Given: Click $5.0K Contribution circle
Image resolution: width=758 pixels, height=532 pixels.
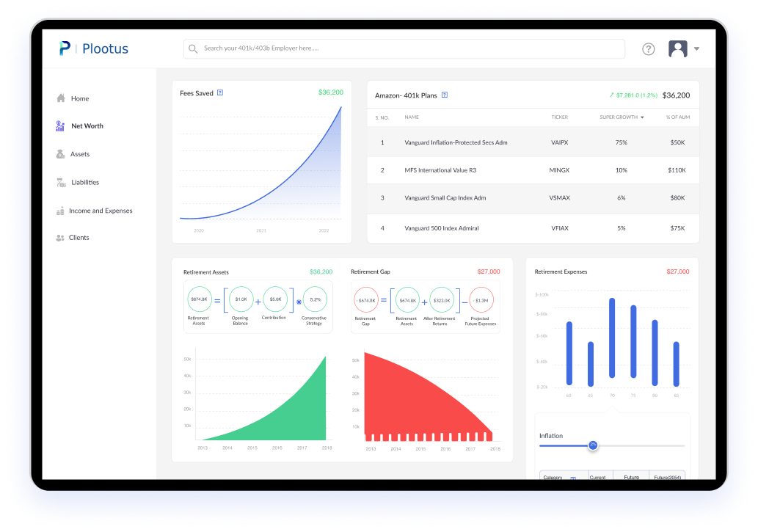Looking at the screenshot, I should click(x=275, y=299).
